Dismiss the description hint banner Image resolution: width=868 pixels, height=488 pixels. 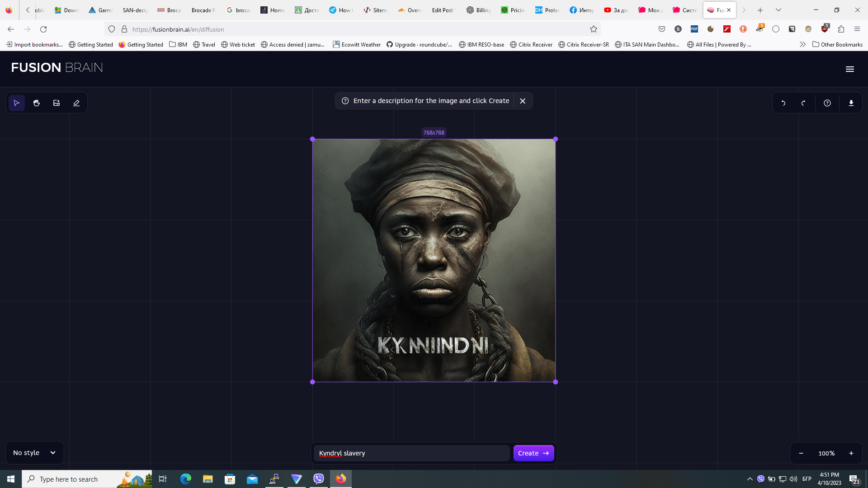[x=523, y=101]
